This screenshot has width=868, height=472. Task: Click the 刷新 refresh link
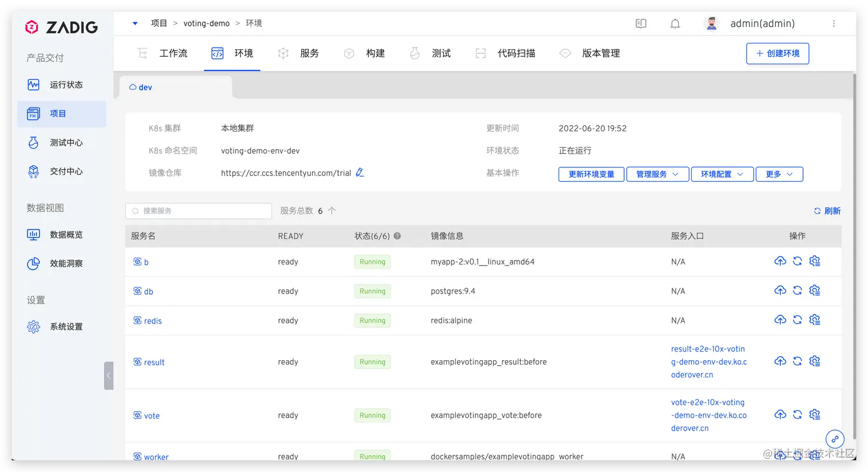pyautogui.click(x=827, y=211)
